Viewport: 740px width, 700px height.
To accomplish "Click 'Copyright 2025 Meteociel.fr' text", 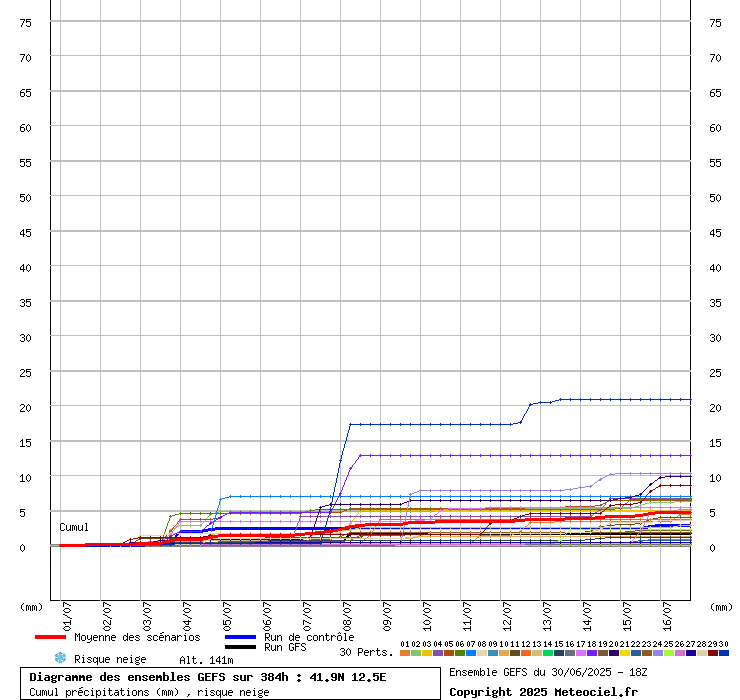I will tap(543, 692).
